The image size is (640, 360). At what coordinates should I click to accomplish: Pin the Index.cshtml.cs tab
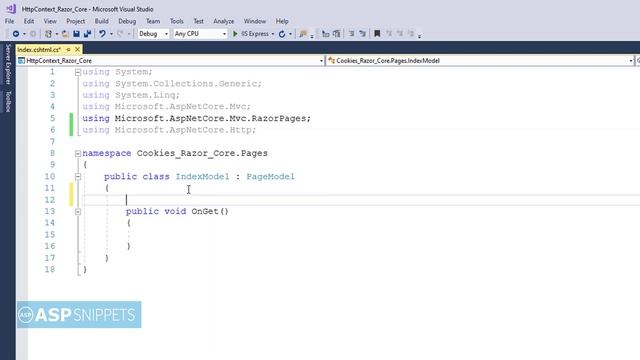(68, 49)
